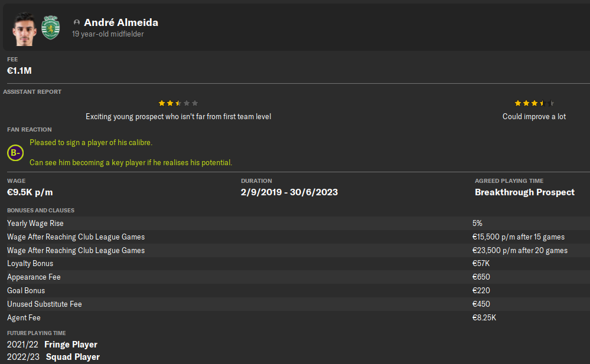
Task: Click the Sporting club crest icon
Action: pyautogui.click(x=50, y=28)
